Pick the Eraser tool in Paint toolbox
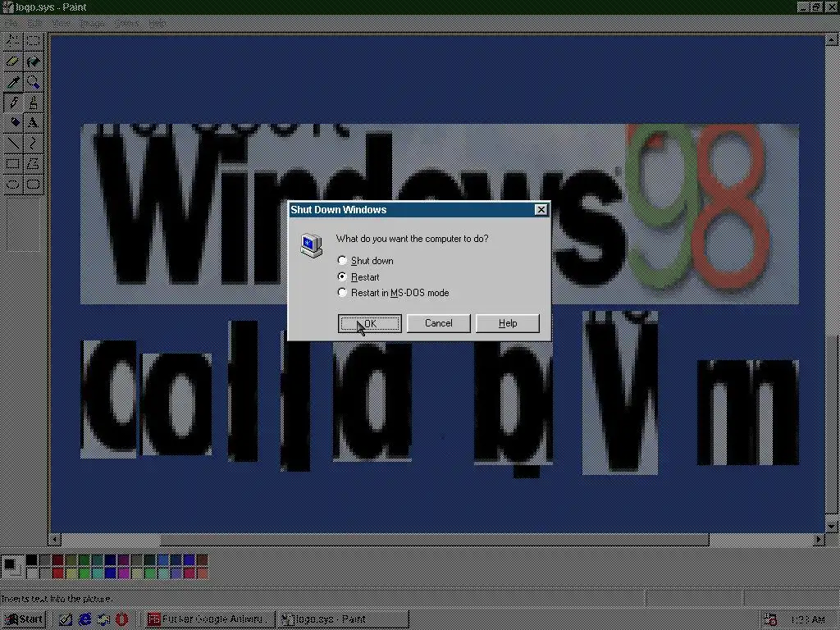The width and height of the screenshot is (840, 630). point(13,61)
